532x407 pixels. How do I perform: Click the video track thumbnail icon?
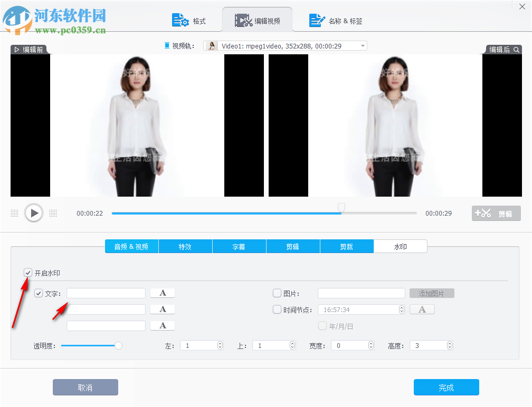coord(211,45)
